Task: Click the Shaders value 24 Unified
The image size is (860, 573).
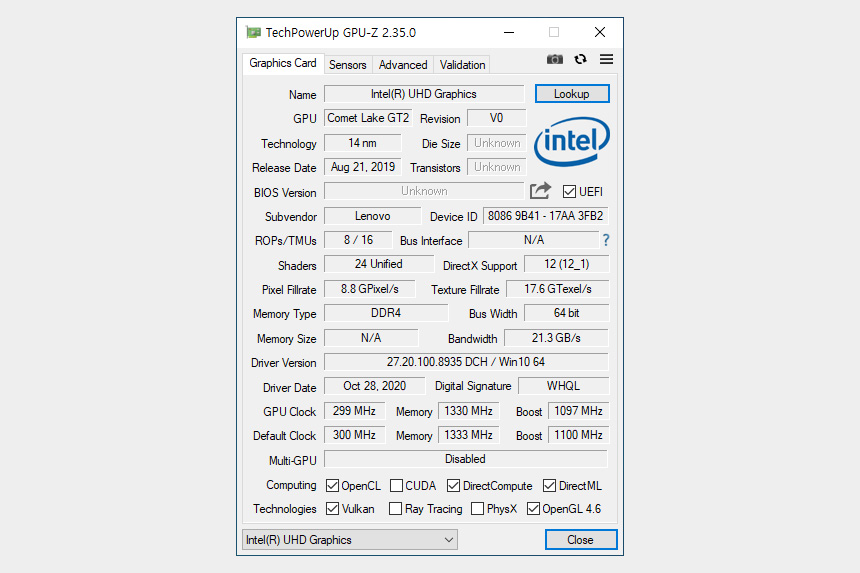Action: [x=378, y=264]
